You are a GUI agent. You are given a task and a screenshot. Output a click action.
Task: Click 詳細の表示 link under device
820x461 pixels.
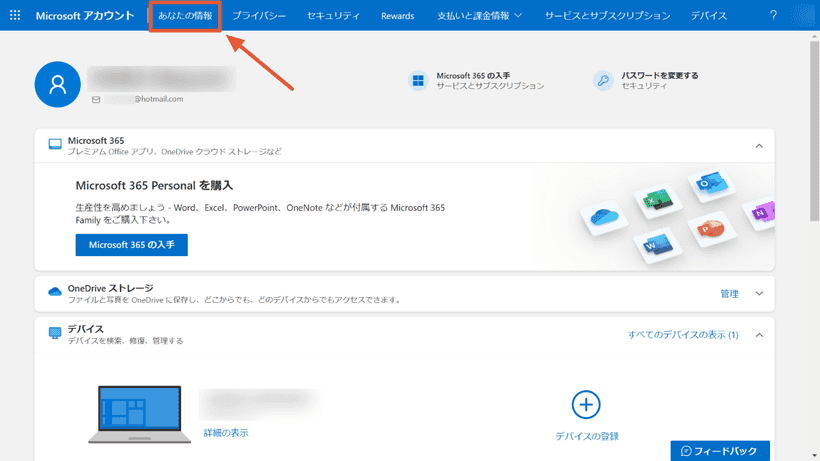tap(226, 433)
